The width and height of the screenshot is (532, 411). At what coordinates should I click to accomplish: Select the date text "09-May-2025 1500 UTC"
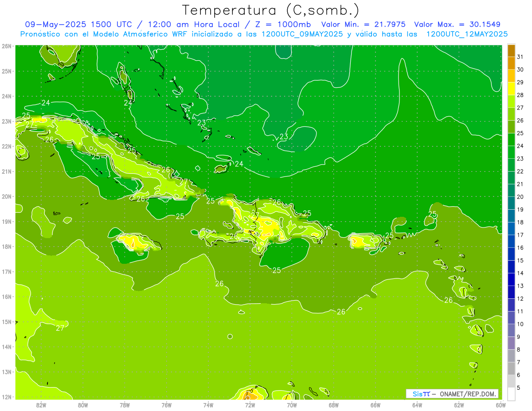point(78,24)
